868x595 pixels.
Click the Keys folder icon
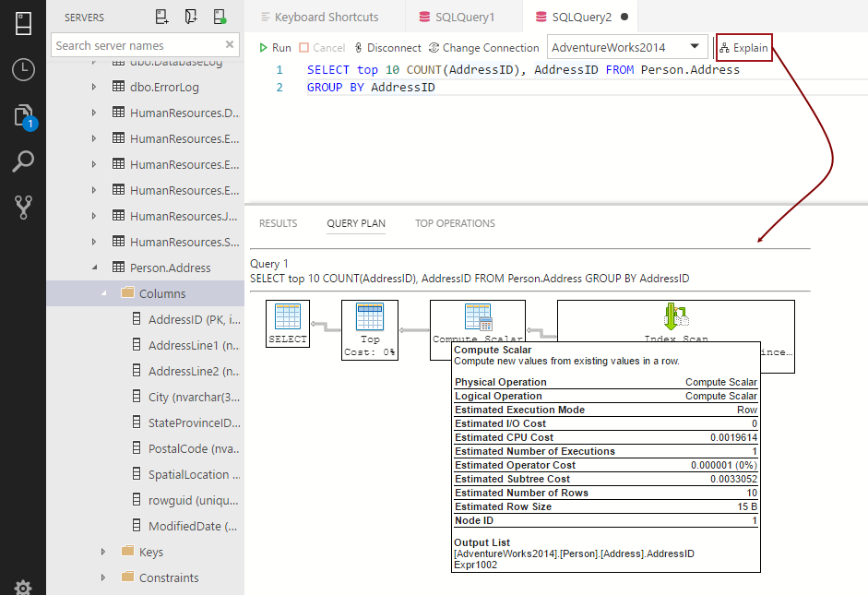(128, 551)
